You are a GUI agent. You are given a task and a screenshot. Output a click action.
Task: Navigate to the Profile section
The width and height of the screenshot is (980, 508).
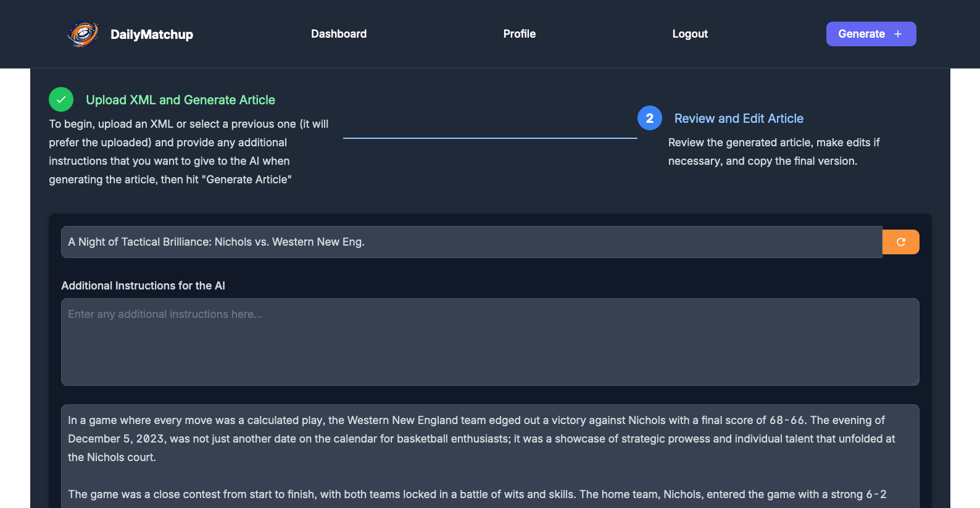[x=519, y=34]
